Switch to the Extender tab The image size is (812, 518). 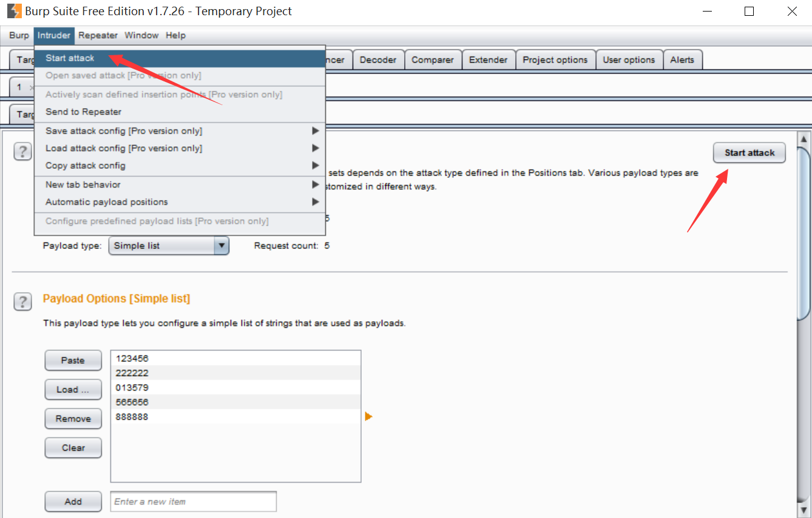(x=489, y=60)
